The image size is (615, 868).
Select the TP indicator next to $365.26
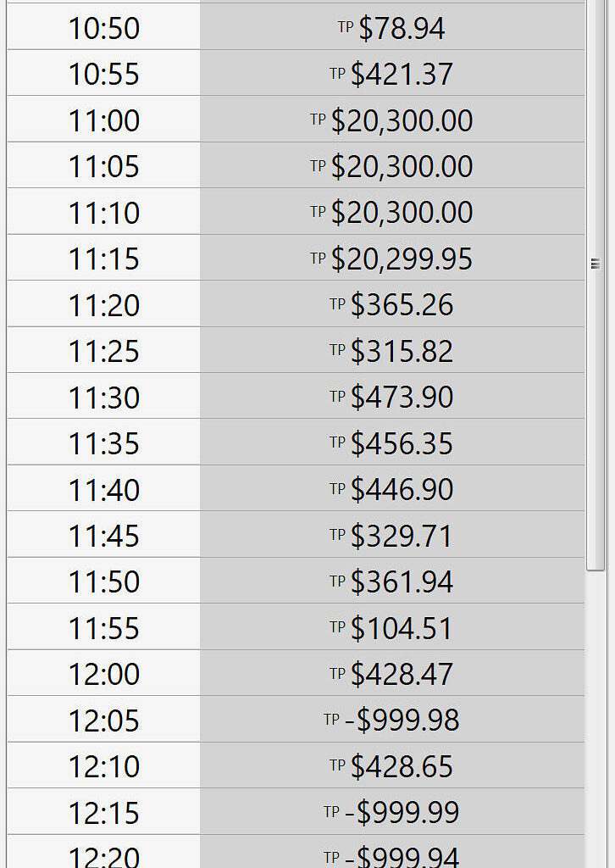(x=337, y=303)
